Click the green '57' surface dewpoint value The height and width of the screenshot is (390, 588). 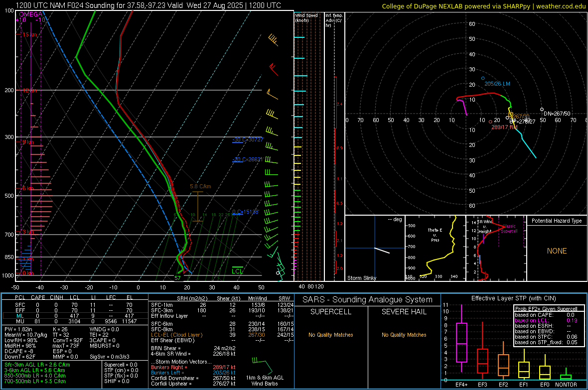click(177, 278)
